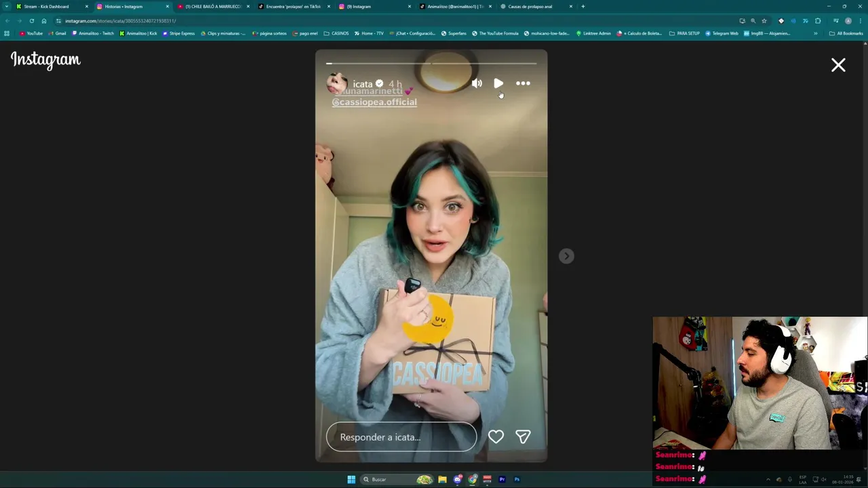Screen dimensions: 868x488
Task: Click the browser forward arrow
Action: click(19, 21)
